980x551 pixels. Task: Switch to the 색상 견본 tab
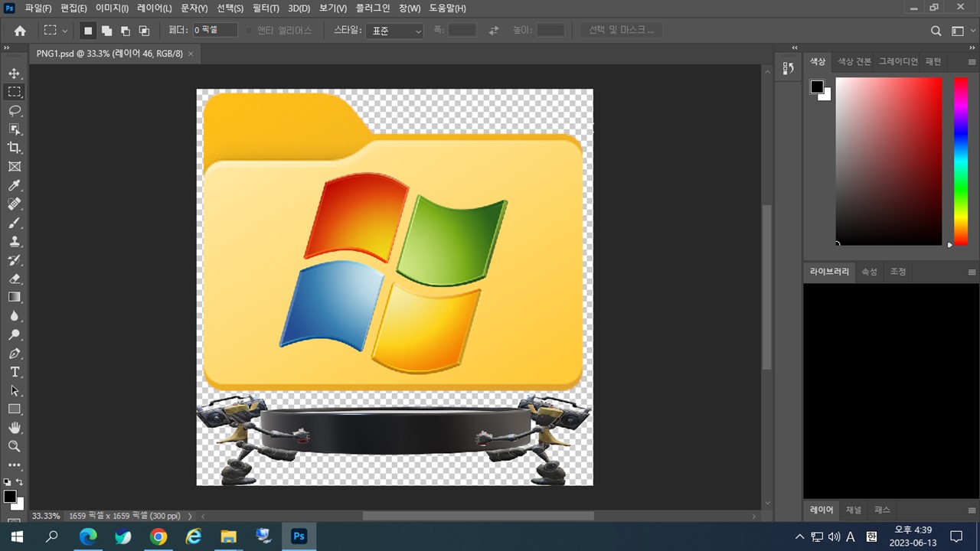[854, 62]
